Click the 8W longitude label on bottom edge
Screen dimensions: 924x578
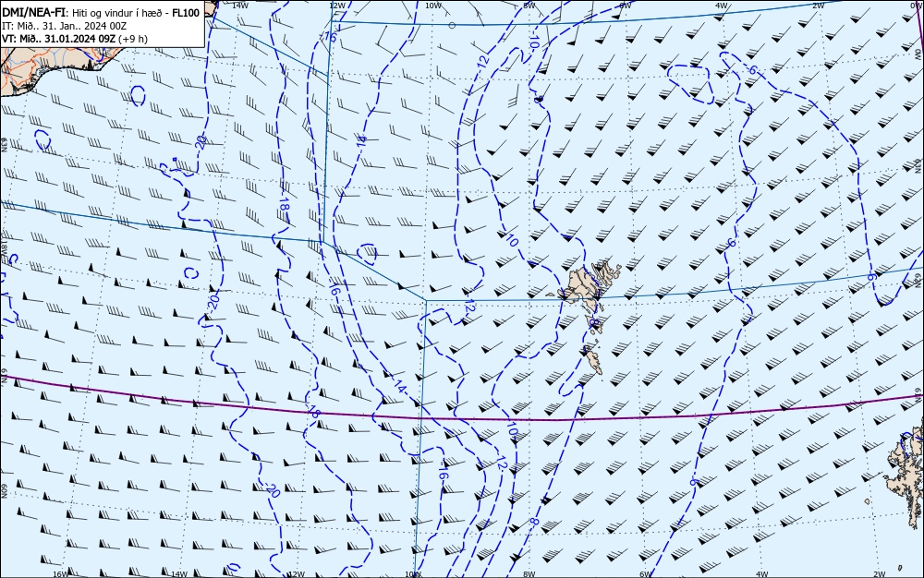529,574
